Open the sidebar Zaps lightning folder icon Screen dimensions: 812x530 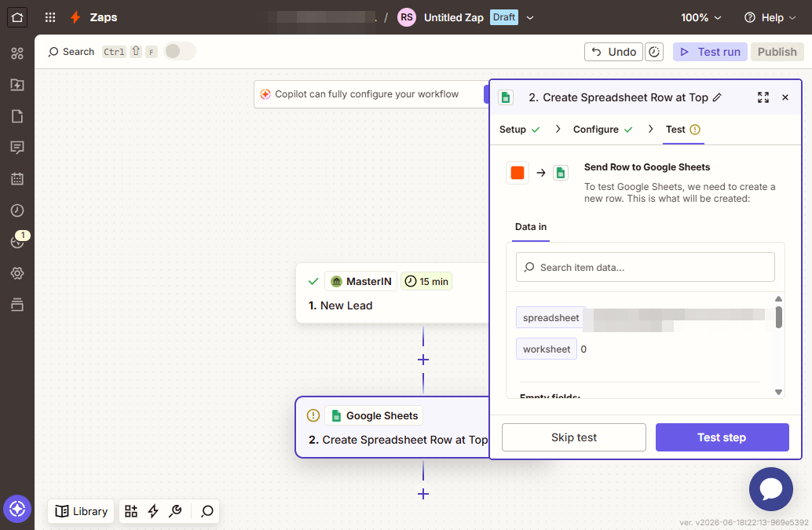(x=17, y=85)
